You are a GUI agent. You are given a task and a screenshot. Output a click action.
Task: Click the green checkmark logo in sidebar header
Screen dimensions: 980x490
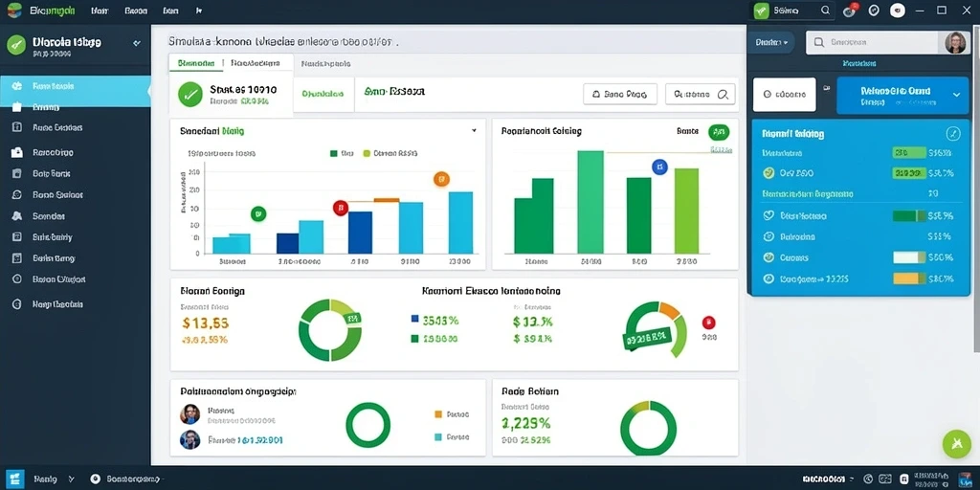[x=15, y=44]
